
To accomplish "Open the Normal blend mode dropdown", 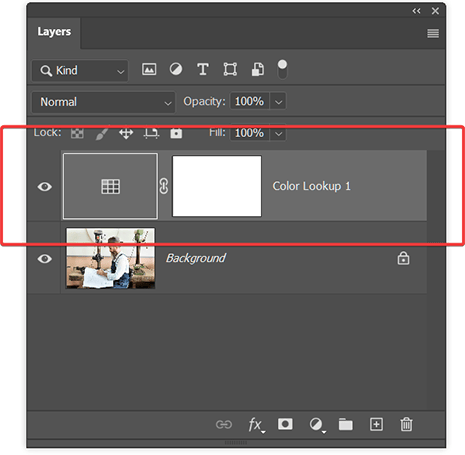I will point(103,102).
